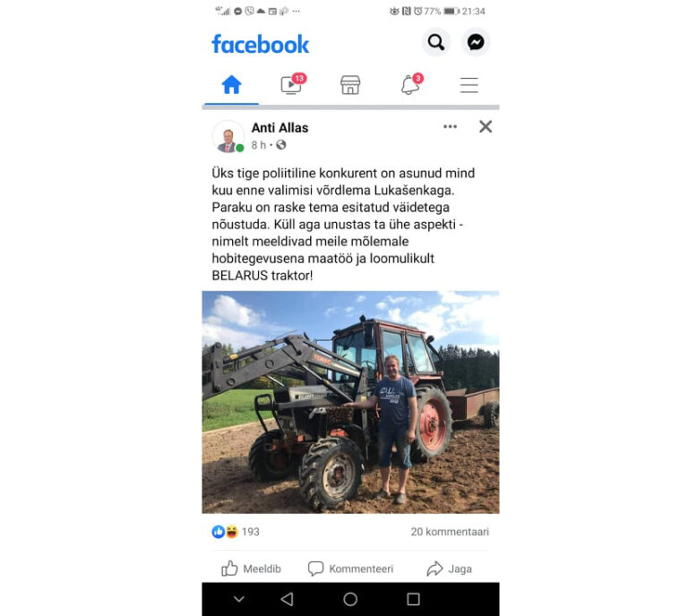Viewport: 688px width, 616px height.
Task: Open the hamburger menu icon
Action: (x=469, y=85)
